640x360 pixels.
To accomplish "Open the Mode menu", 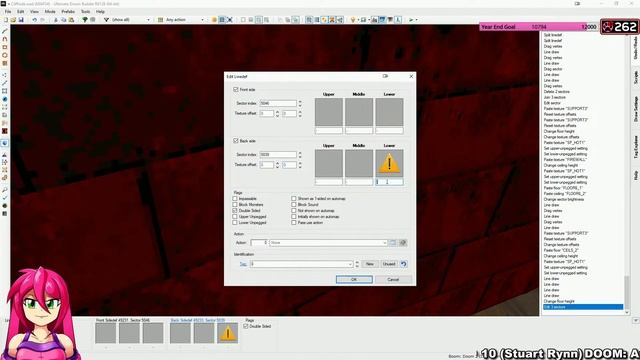I will pos(50,11).
